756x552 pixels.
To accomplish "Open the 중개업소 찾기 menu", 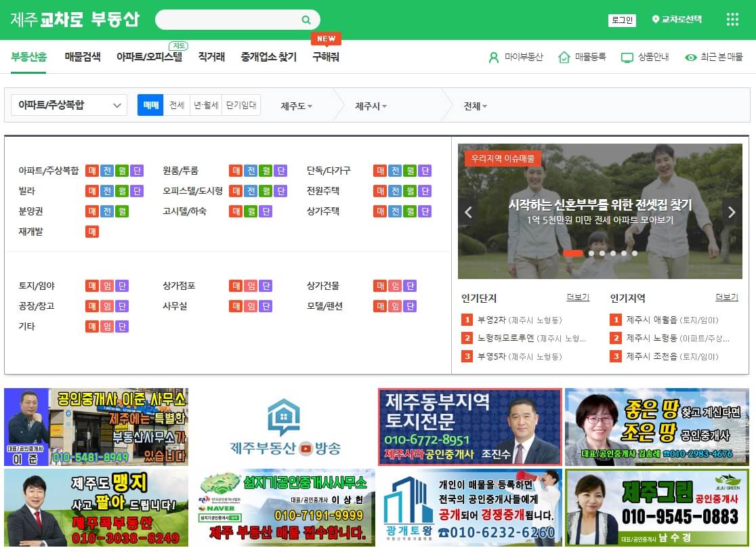I will click(x=268, y=57).
